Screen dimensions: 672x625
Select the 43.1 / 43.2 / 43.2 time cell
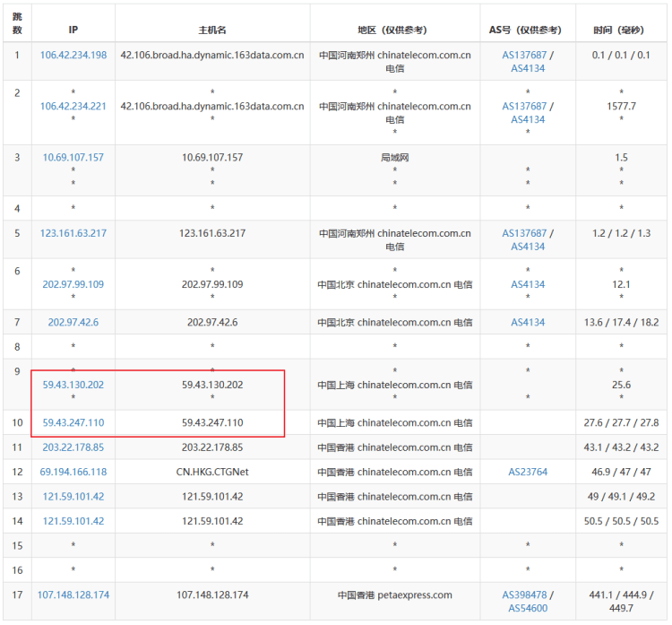pyautogui.click(x=621, y=447)
